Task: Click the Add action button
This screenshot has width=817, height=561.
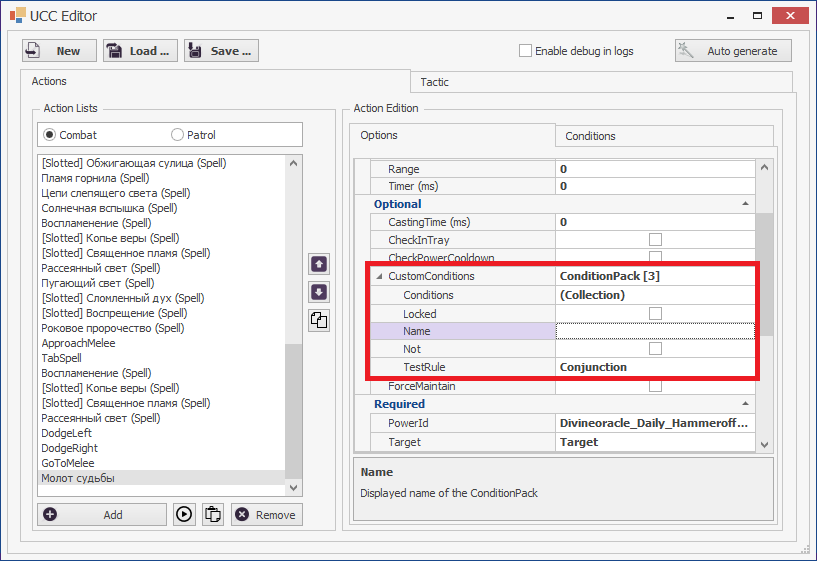Action: click(x=102, y=515)
